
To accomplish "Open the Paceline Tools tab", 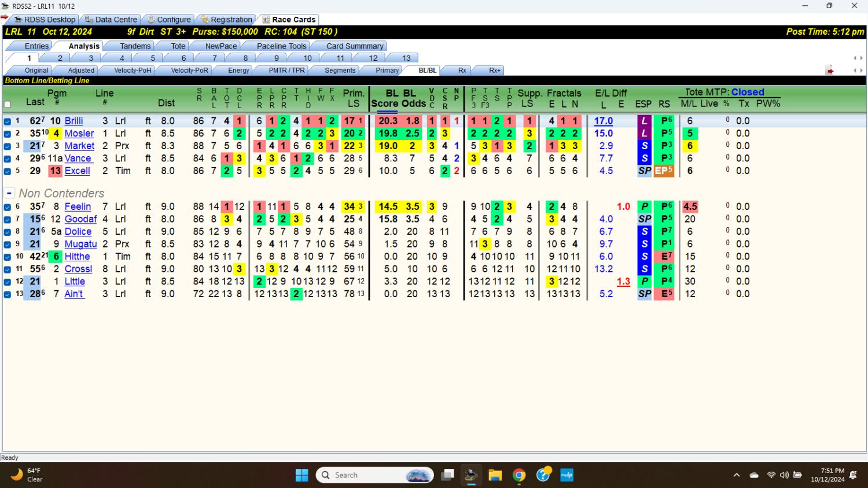I will [x=281, y=46].
